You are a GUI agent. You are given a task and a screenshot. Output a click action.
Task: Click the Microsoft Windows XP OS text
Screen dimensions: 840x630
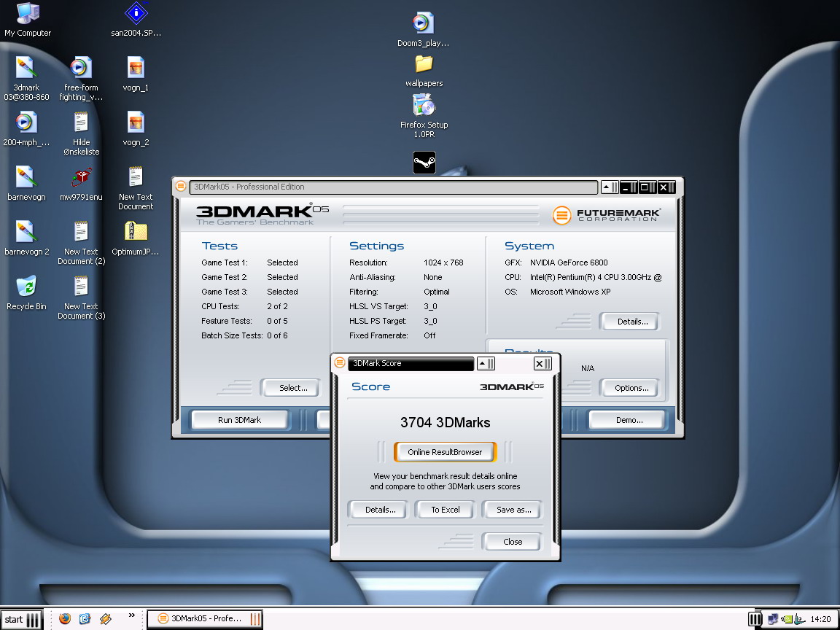[x=570, y=292]
